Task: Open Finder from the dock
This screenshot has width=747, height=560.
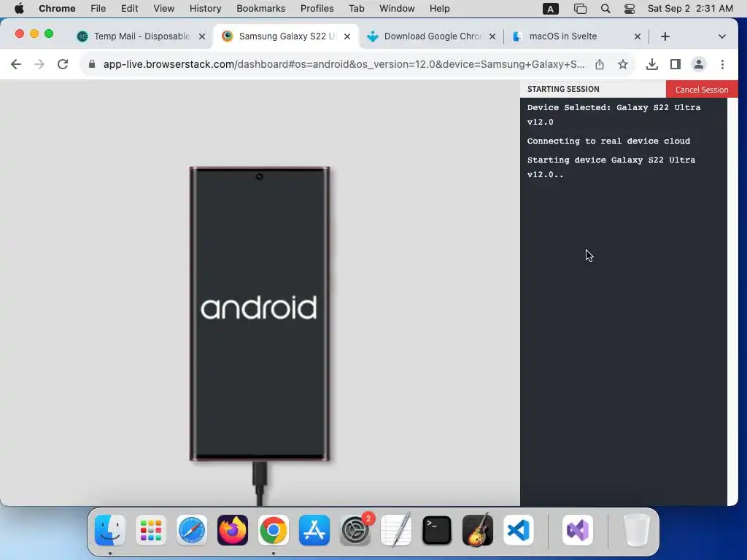Action: coord(110,530)
